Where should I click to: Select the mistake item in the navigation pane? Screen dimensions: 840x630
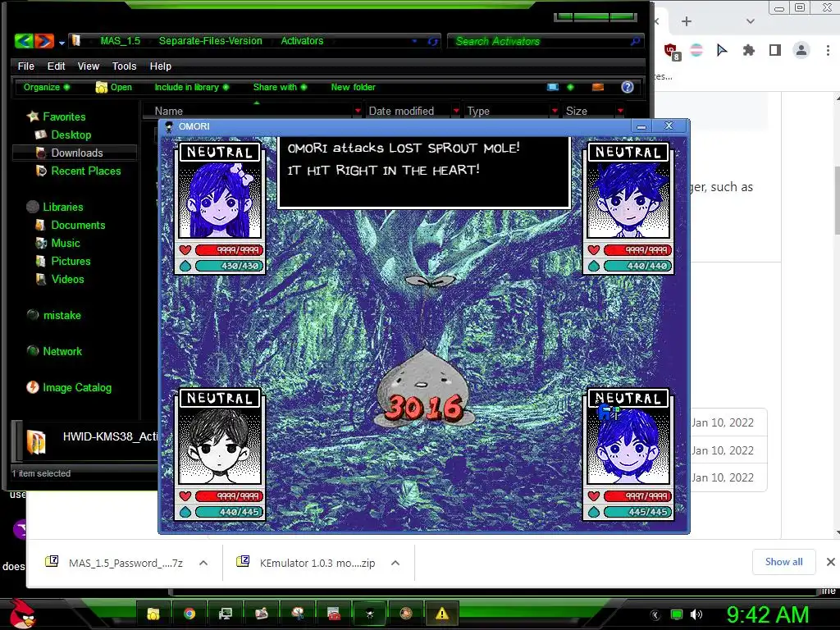pyautogui.click(x=54, y=315)
